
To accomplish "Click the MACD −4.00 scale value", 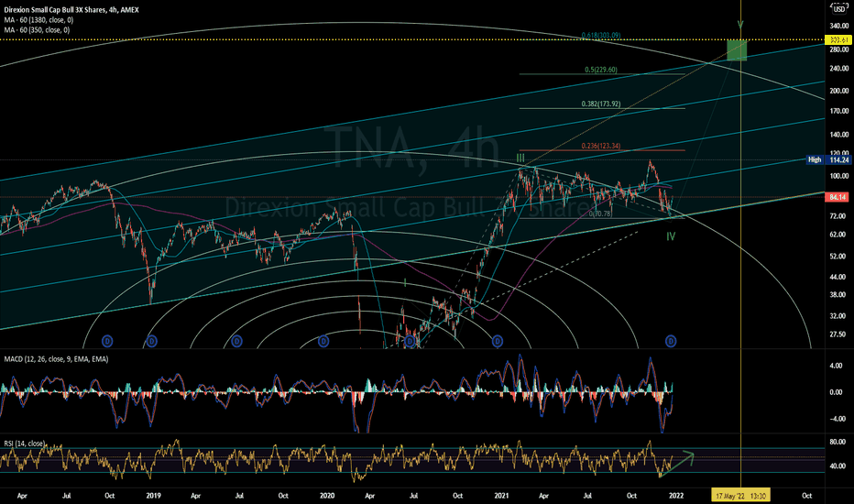I will (836, 419).
